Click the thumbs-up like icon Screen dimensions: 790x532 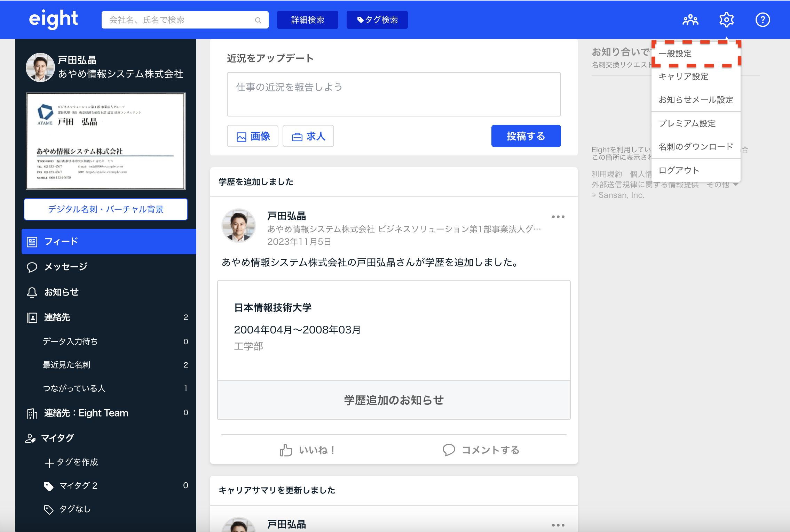pos(286,450)
